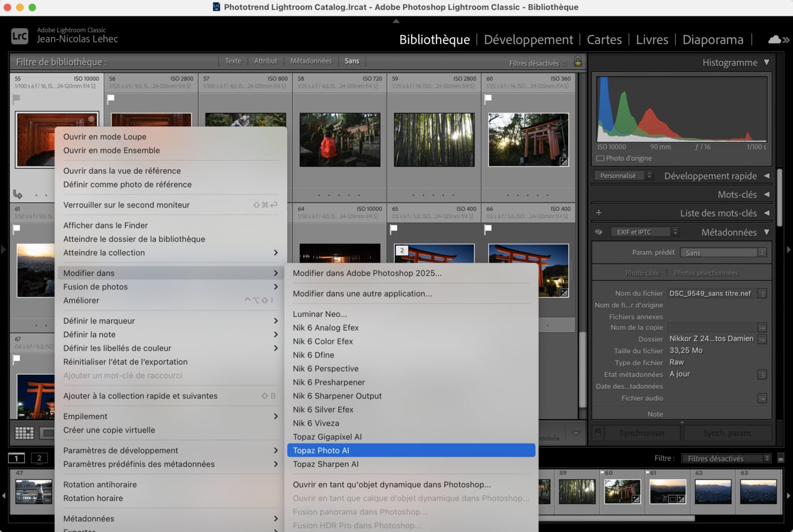
Task: Click the filmstrip horizontal scrollbar
Action: point(616,518)
